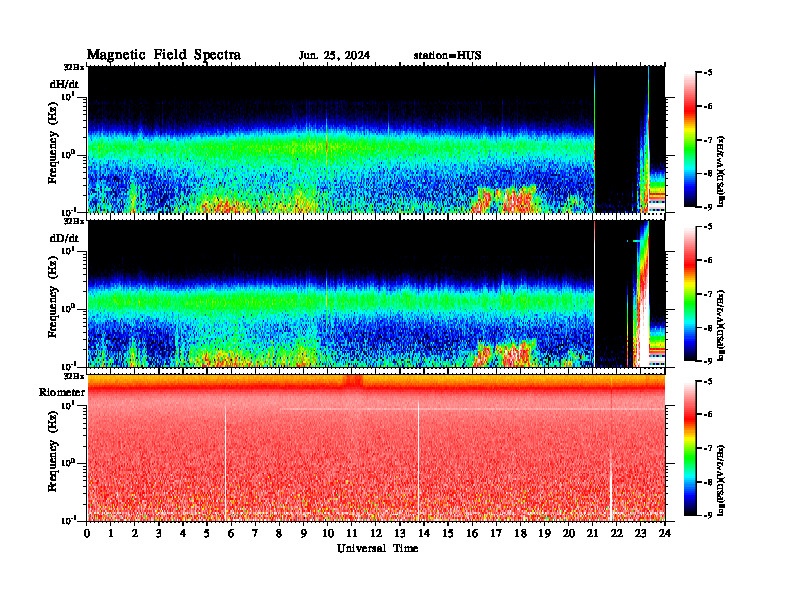Click hour "10" on the Universal Time axis
The height and width of the screenshot is (612, 792).
point(327,533)
